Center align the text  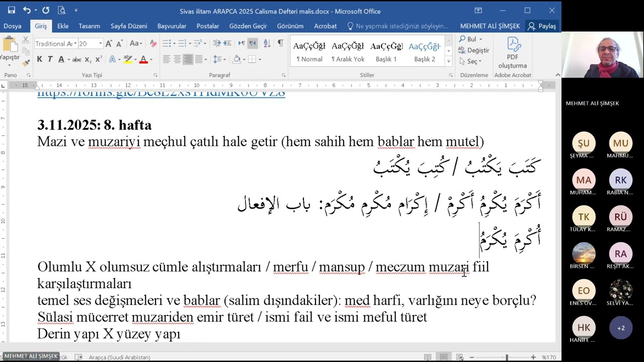[177, 59]
